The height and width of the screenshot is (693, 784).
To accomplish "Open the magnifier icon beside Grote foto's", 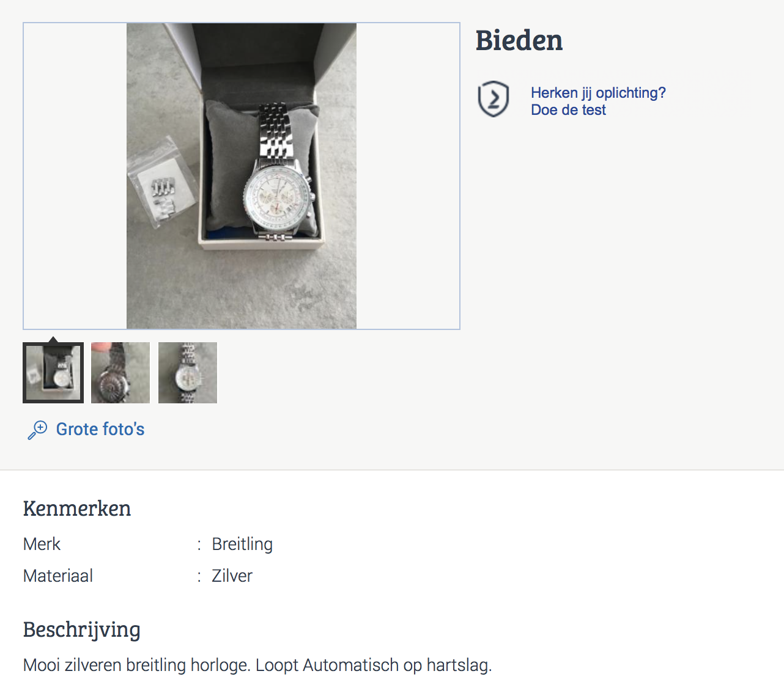I will 37,430.
